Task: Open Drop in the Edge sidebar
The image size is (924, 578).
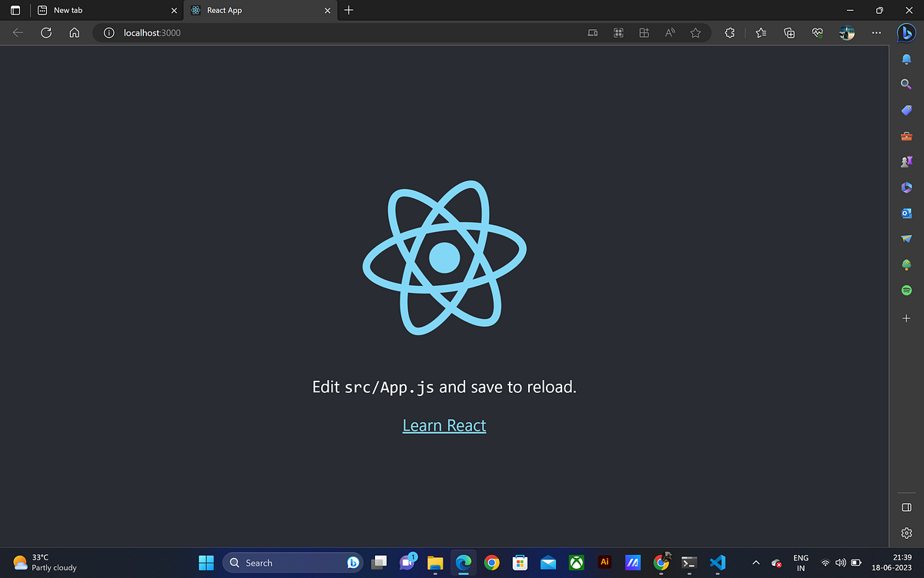Action: tap(906, 238)
